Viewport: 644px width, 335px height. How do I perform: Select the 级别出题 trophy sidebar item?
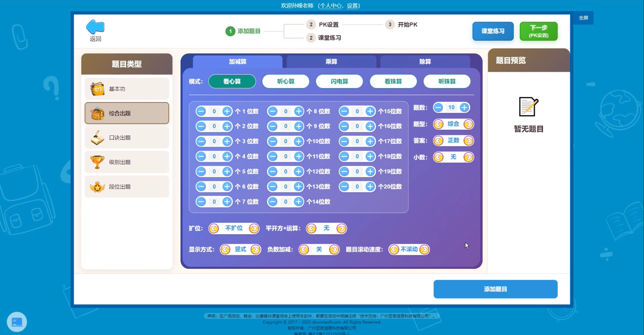pos(126,162)
